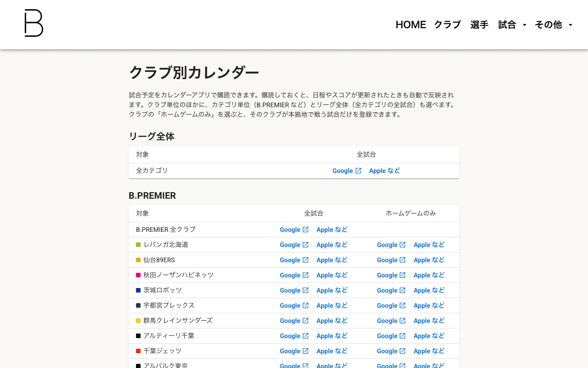Viewport: 588px width, 368px height.
Task: Click 千葉ジェッツ all-games Apple など link
Action: 332,351
